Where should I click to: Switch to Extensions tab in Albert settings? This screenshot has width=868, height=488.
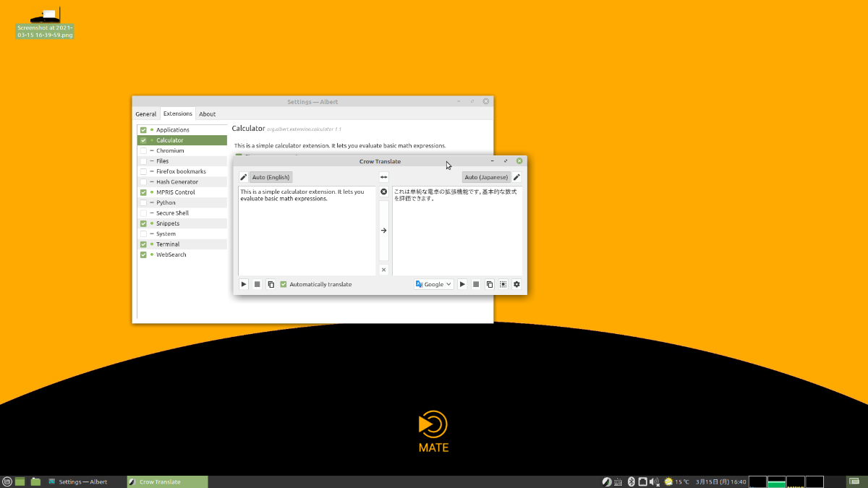tap(177, 114)
